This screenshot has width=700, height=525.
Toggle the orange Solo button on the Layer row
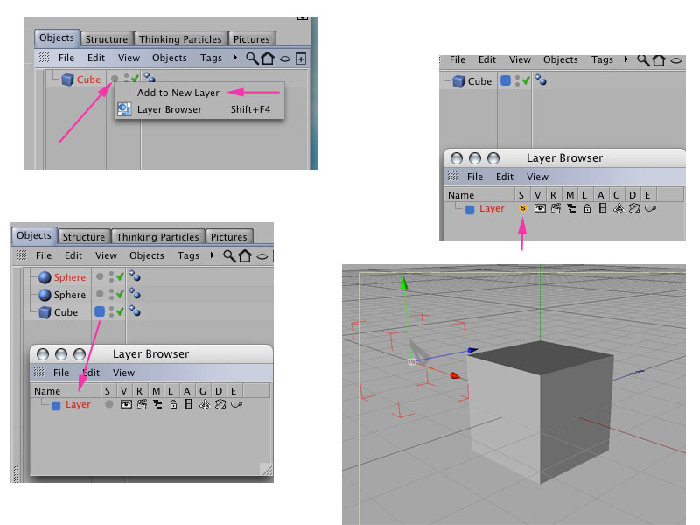point(522,208)
